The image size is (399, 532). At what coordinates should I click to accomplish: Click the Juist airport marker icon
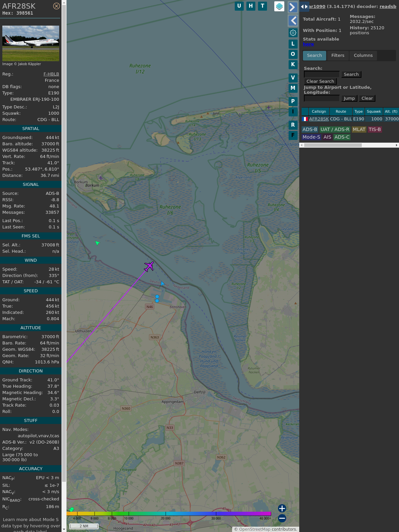(269, 107)
